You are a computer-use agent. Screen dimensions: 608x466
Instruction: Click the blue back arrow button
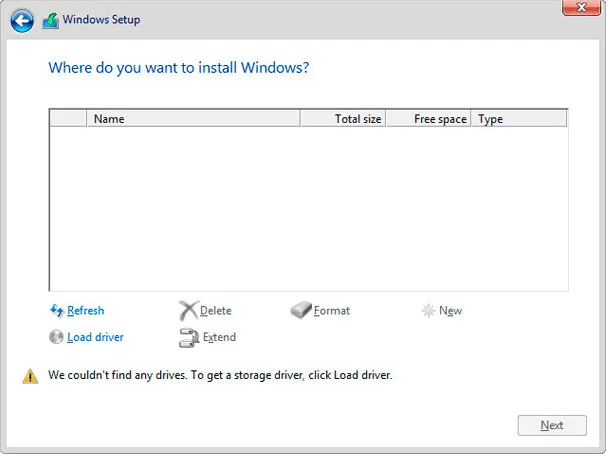point(22,20)
